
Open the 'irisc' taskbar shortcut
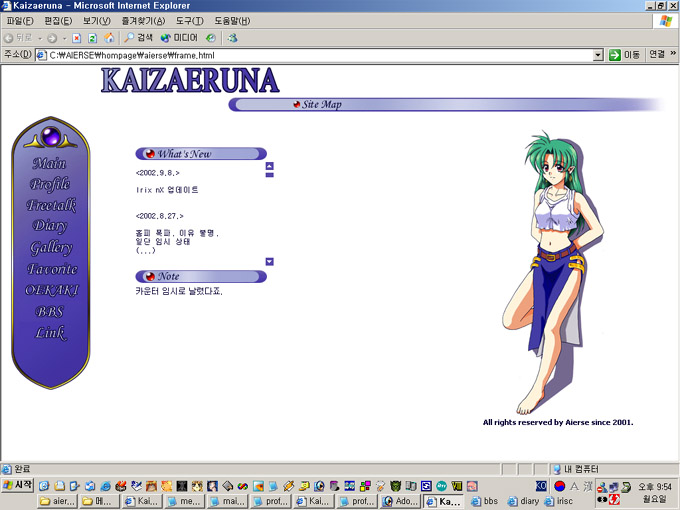(x=559, y=501)
